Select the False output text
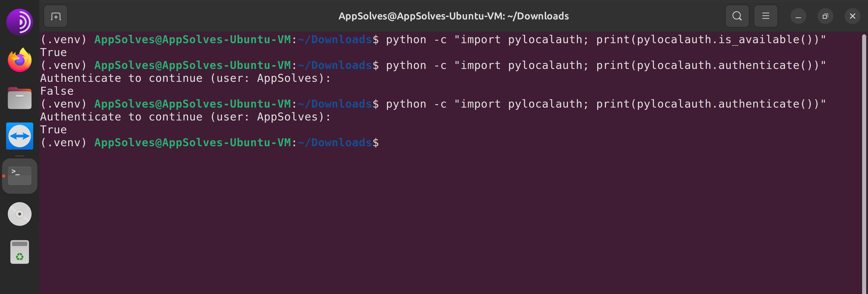 pos(57,91)
